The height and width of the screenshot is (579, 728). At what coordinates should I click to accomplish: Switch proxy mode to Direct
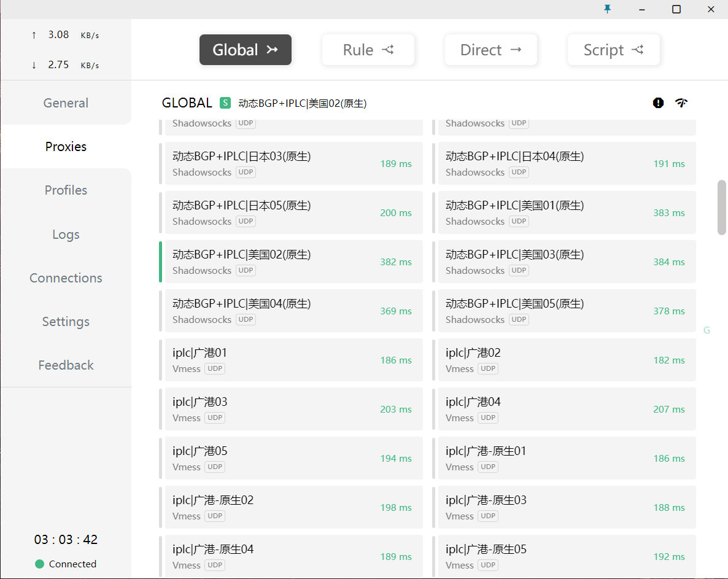(x=491, y=50)
